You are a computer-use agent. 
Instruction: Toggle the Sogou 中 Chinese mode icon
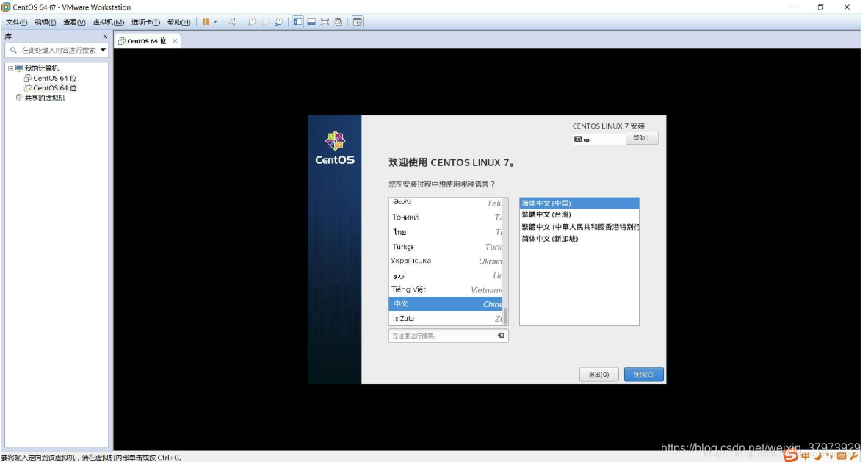[805, 456]
